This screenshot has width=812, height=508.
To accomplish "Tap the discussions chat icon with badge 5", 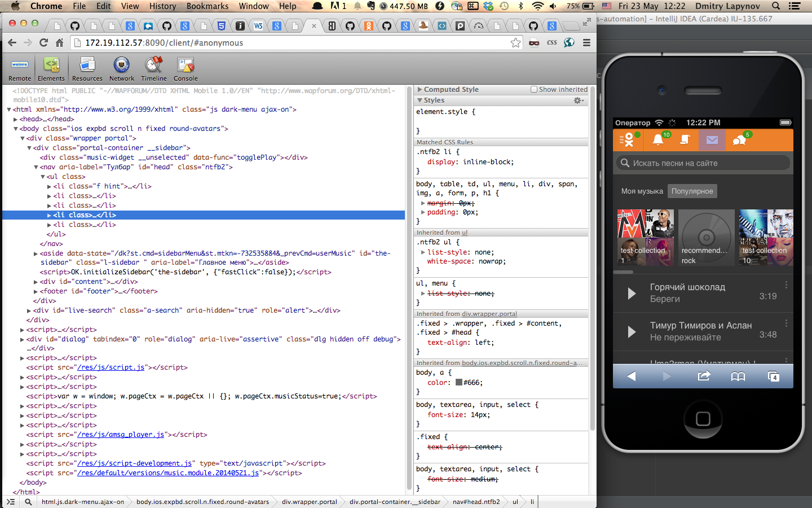I will pyautogui.click(x=740, y=140).
